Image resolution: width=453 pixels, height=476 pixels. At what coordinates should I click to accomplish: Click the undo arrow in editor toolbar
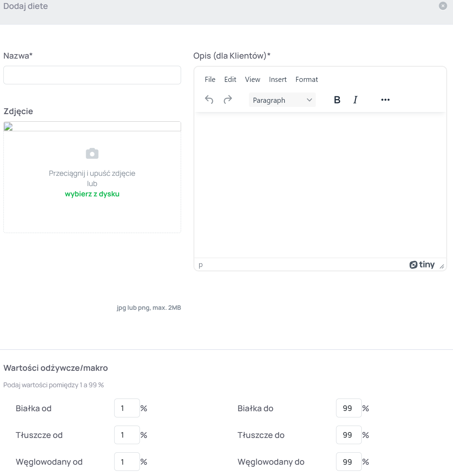click(x=209, y=100)
